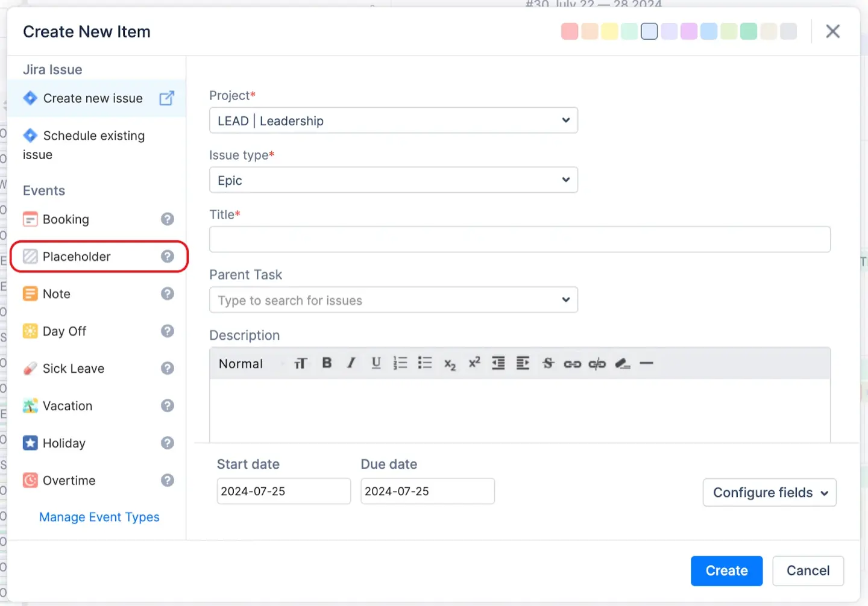Image resolution: width=868 pixels, height=606 pixels.
Task: Pick the red color swatch
Action: click(569, 31)
